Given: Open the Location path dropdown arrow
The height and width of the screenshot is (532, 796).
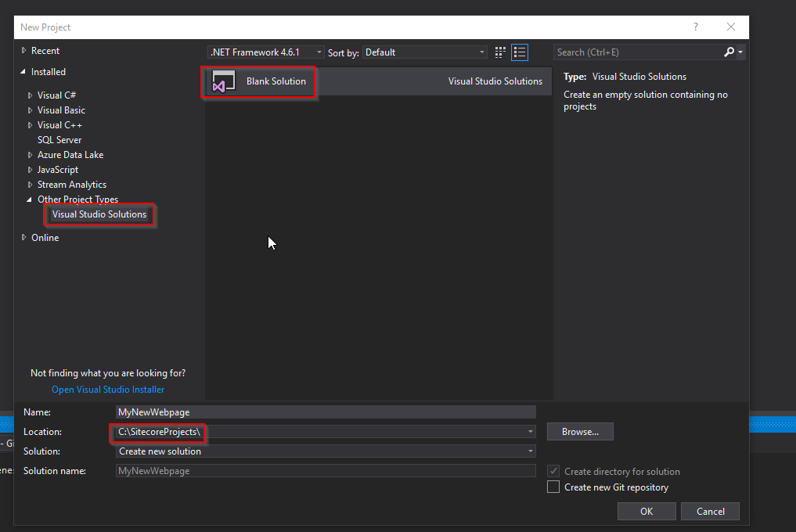Looking at the screenshot, I should [x=530, y=432].
